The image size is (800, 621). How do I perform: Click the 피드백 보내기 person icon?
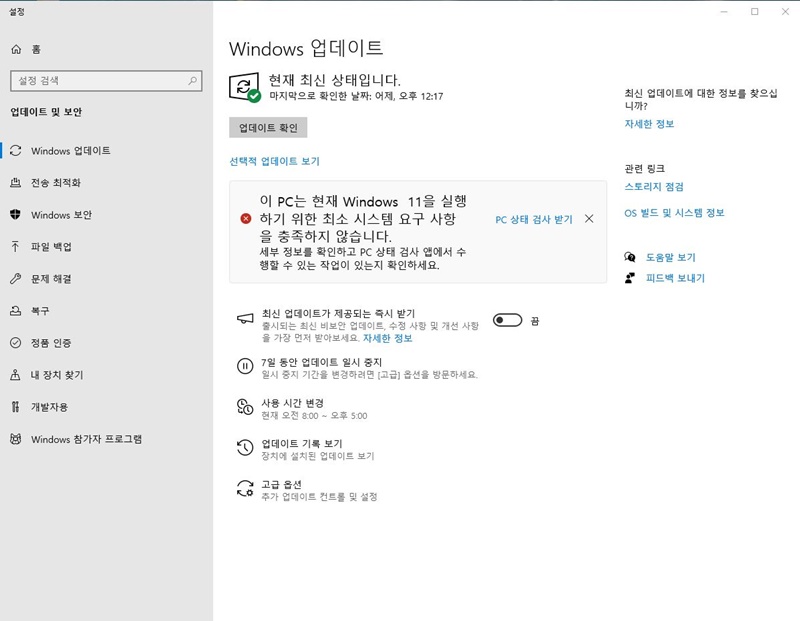click(630, 278)
